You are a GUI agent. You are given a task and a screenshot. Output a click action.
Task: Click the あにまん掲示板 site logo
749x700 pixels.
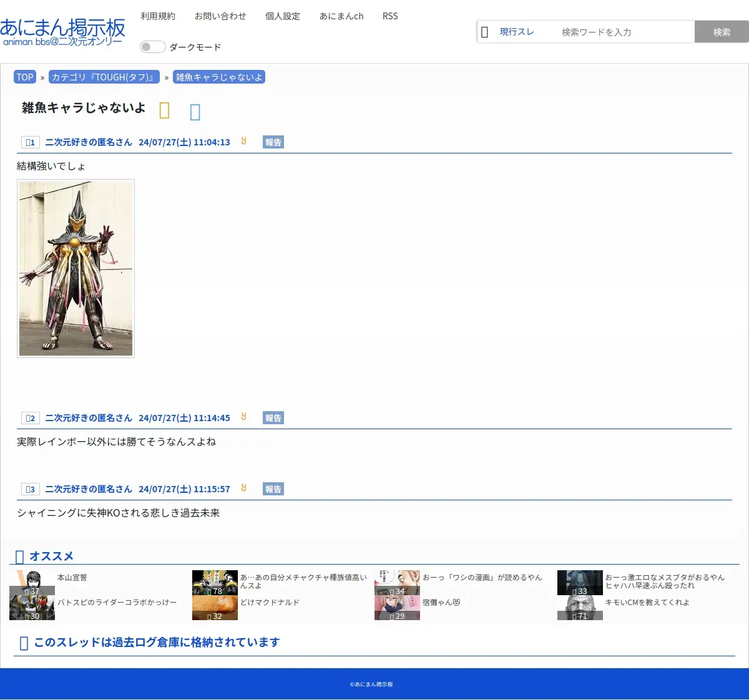coord(62,31)
